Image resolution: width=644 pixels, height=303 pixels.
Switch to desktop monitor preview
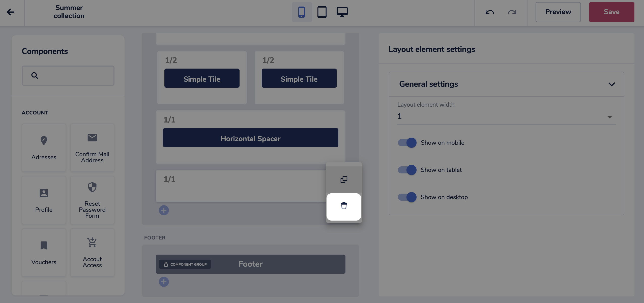click(x=342, y=12)
